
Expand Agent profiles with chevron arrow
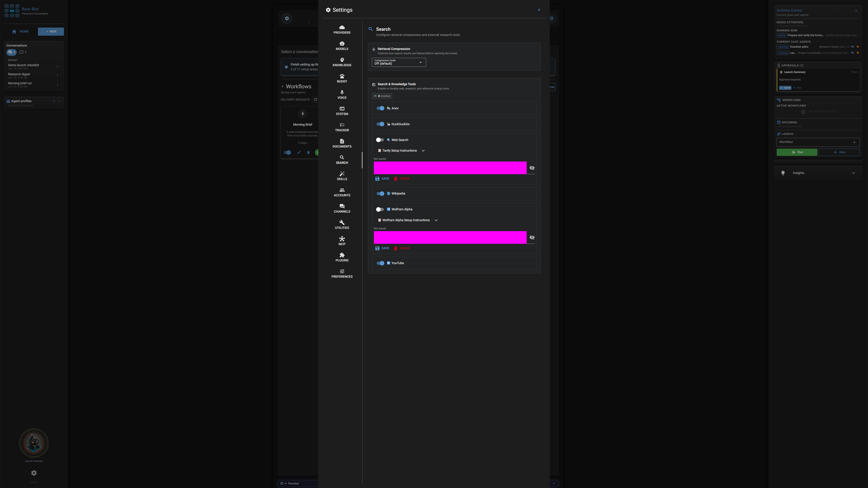[x=60, y=101]
